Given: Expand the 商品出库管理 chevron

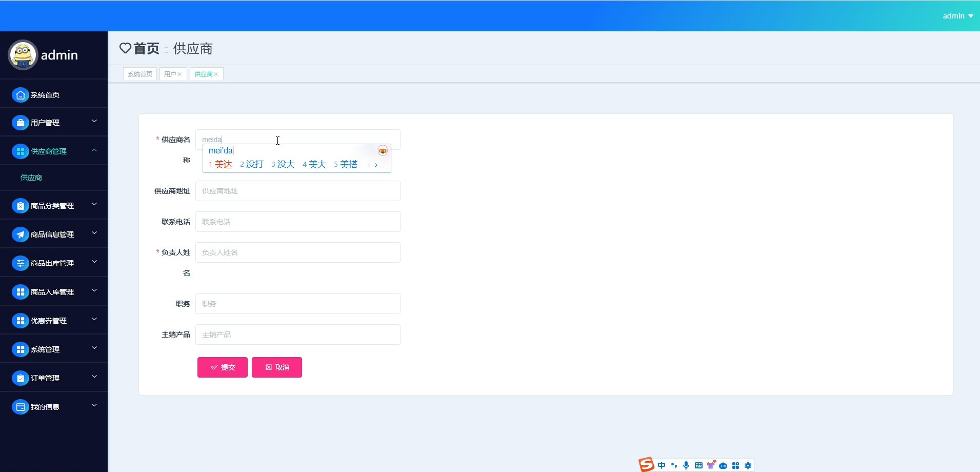Looking at the screenshot, I should point(94,262).
